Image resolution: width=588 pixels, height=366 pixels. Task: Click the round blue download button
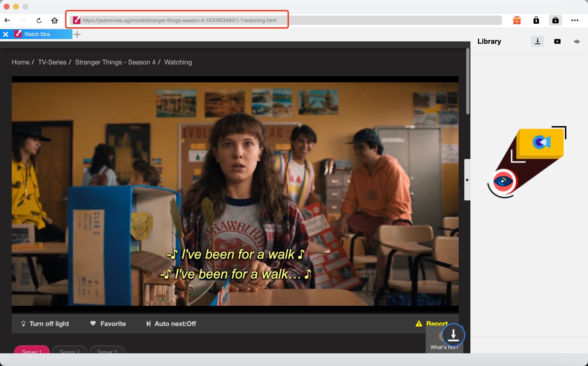pos(453,335)
